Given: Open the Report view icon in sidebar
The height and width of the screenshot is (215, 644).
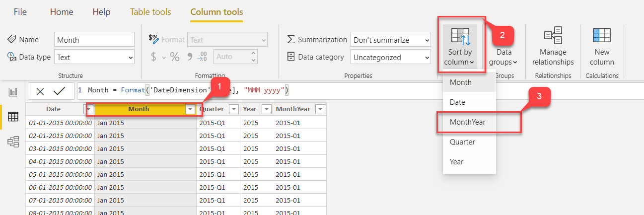Looking at the screenshot, I should pos(13,92).
